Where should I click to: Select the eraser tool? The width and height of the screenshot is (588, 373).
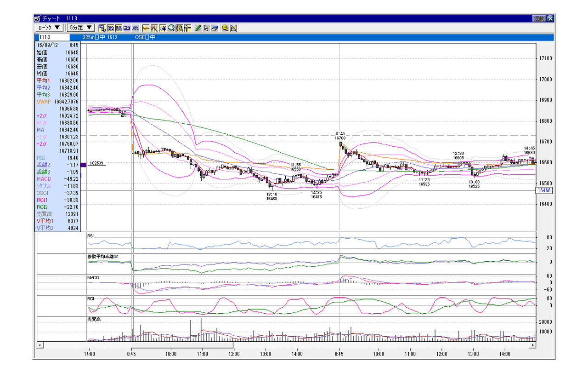[x=215, y=28]
